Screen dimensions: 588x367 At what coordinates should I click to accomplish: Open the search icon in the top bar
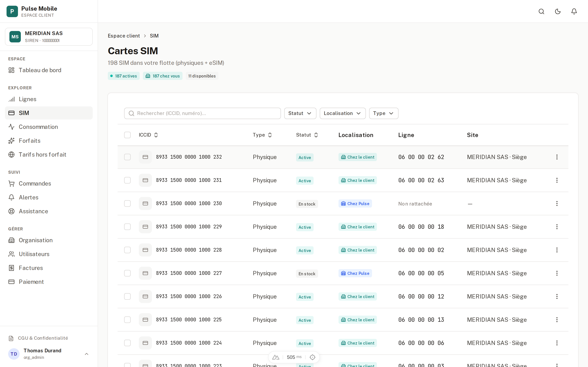point(541,11)
